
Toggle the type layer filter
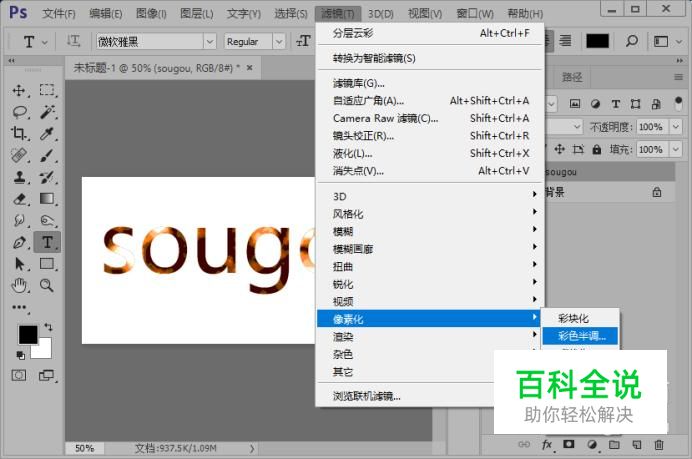click(616, 104)
